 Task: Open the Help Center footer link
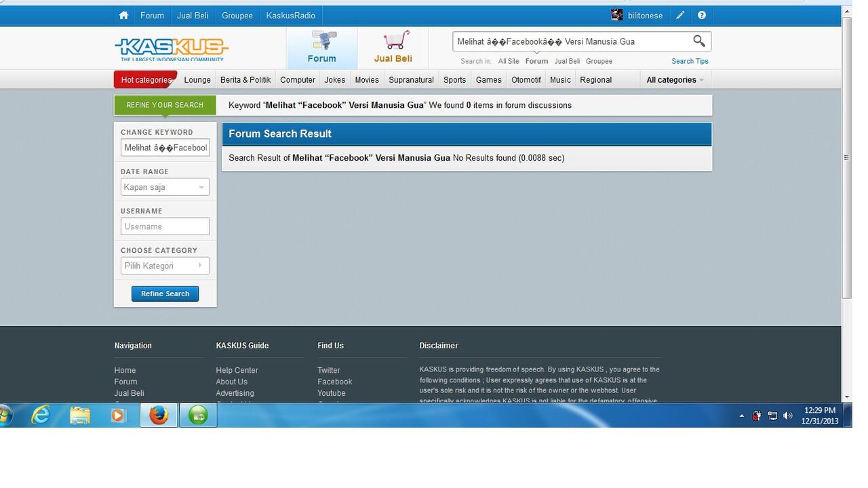[x=237, y=370]
